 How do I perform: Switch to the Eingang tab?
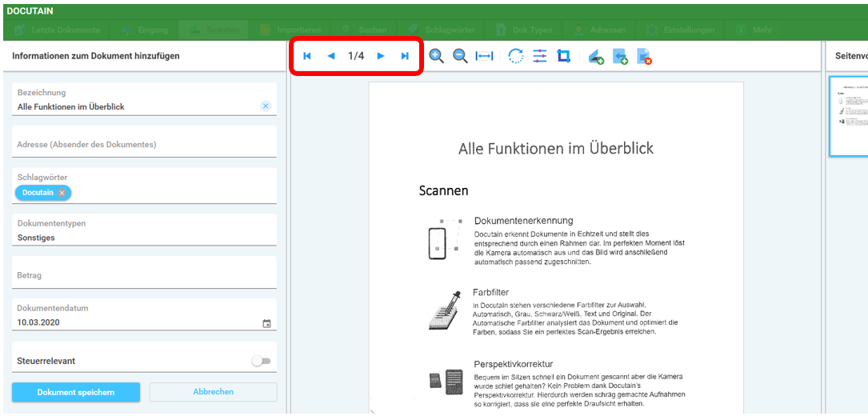pos(145,30)
